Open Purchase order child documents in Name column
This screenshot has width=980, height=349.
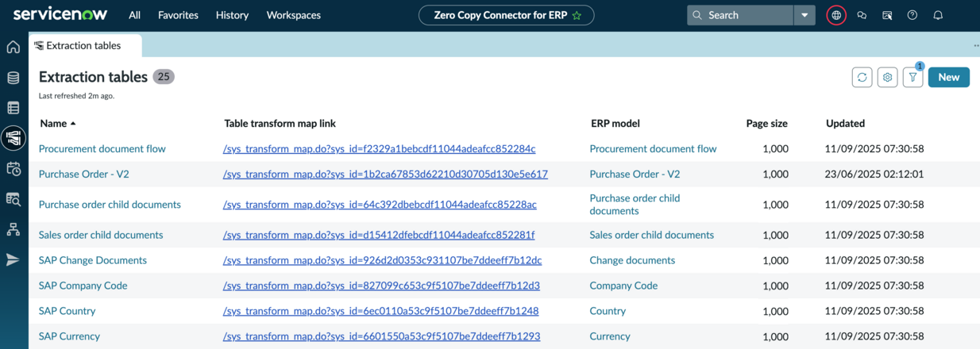(x=110, y=205)
